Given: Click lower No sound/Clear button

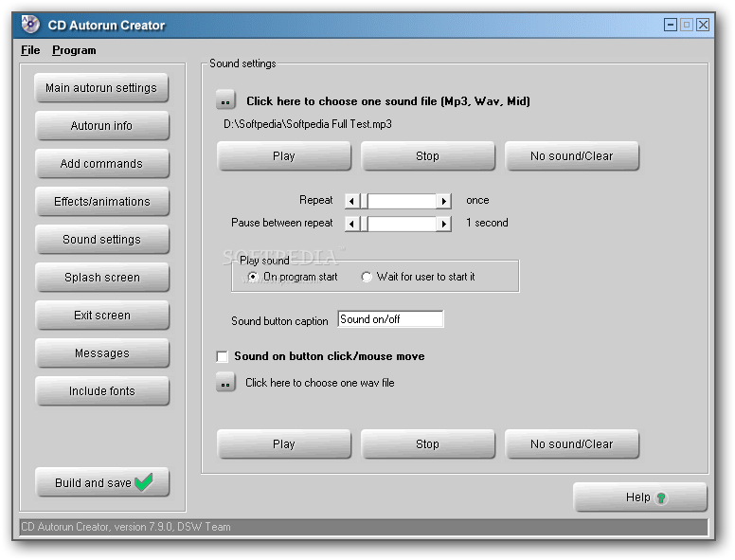Looking at the screenshot, I should tap(571, 444).
